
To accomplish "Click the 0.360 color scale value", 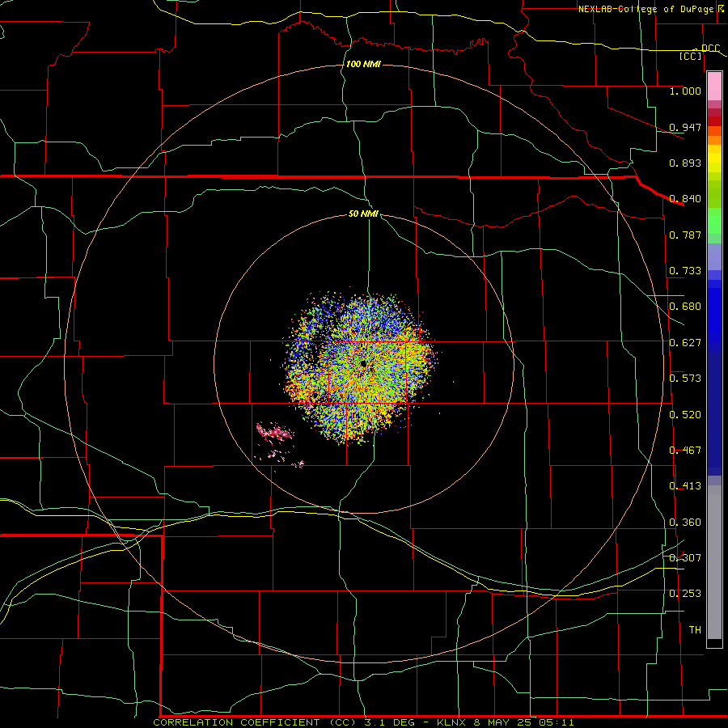I will click(x=685, y=523).
